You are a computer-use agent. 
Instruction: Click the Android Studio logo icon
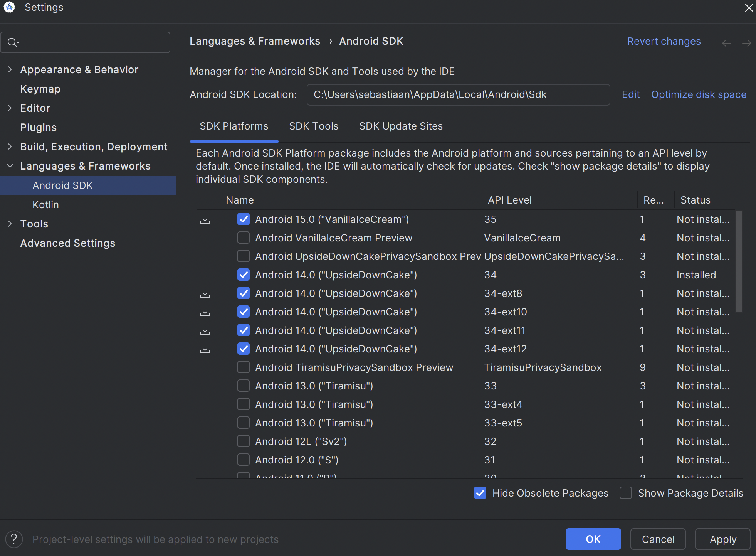point(9,7)
